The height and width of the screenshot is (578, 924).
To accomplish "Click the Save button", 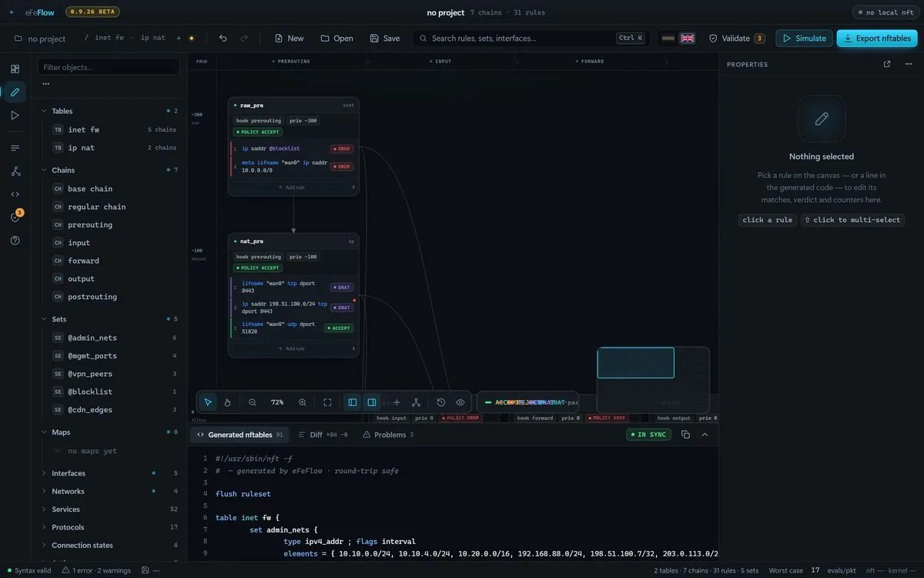I will (384, 39).
